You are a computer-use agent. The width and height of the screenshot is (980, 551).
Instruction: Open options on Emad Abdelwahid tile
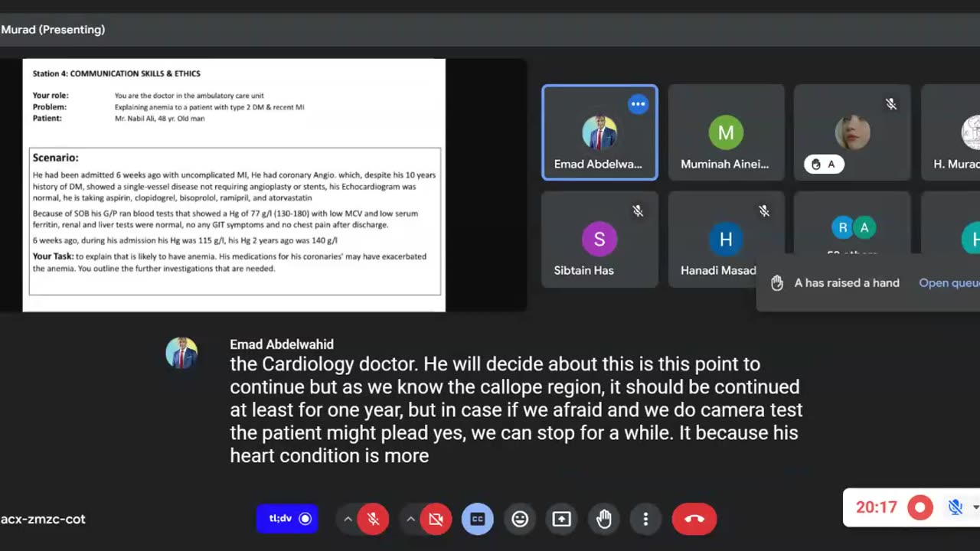click(638, 104)
